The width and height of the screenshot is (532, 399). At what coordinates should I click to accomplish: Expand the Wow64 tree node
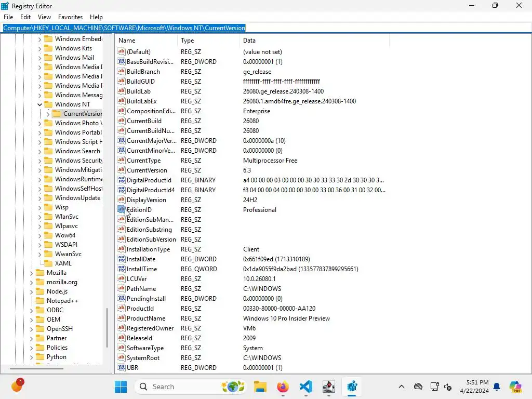39,235
